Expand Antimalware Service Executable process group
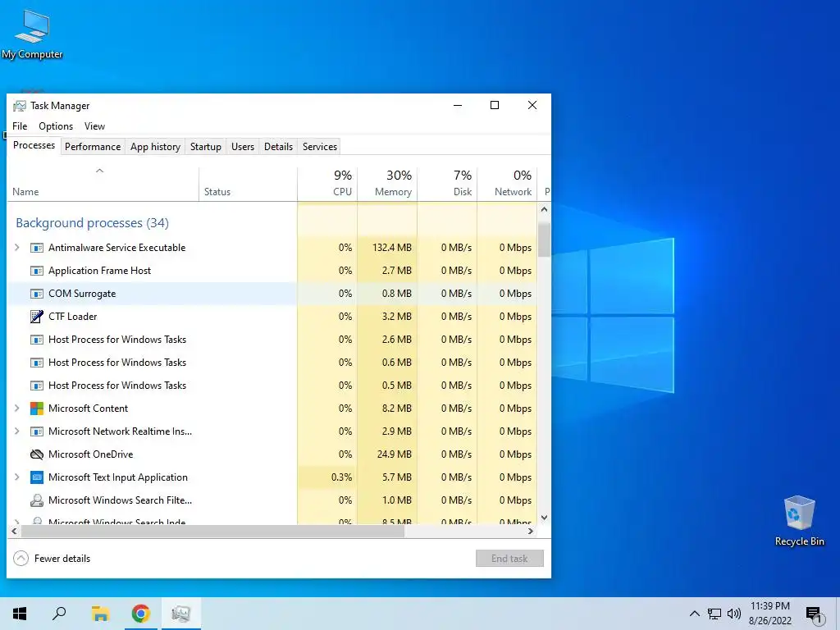This screenshot has height=630, width=840. [16, 248]
